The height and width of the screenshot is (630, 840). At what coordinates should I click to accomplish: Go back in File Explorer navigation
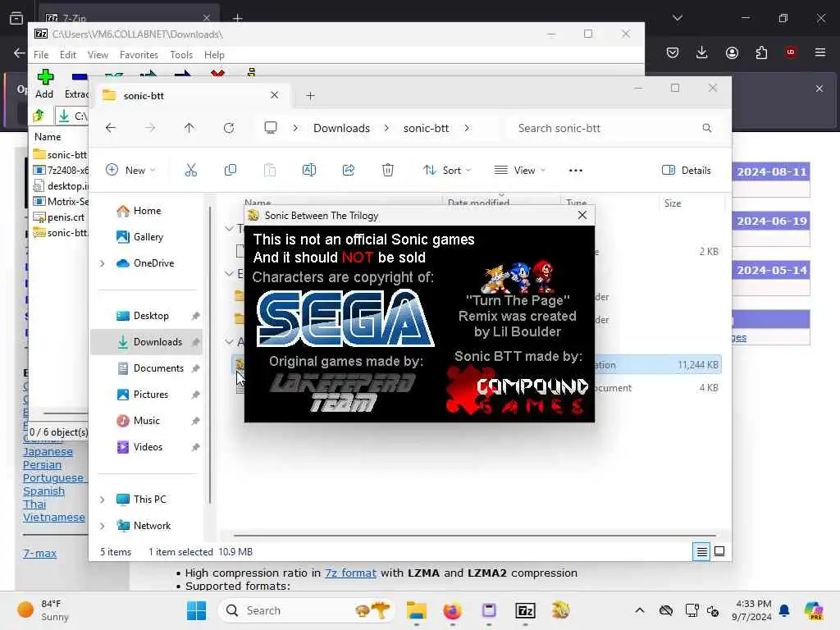(111, 128)
